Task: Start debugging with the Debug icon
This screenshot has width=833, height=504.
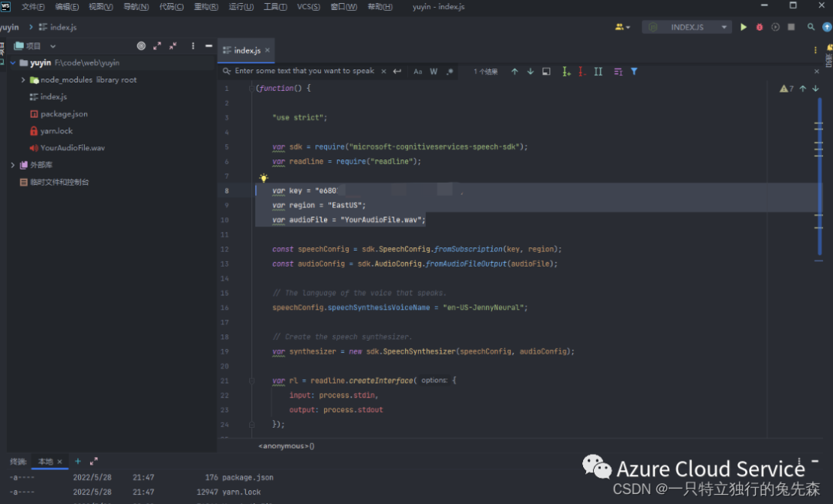Action: click(x=759, y=27)
